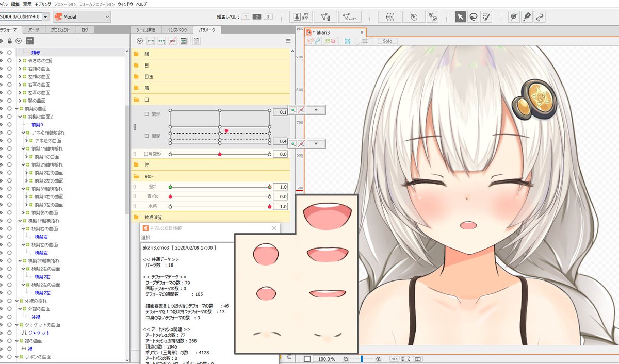Toggle lock icon in deformer palette header
Image resolution: width=619 pixels, height=364 pixels.
click(10, 41)
